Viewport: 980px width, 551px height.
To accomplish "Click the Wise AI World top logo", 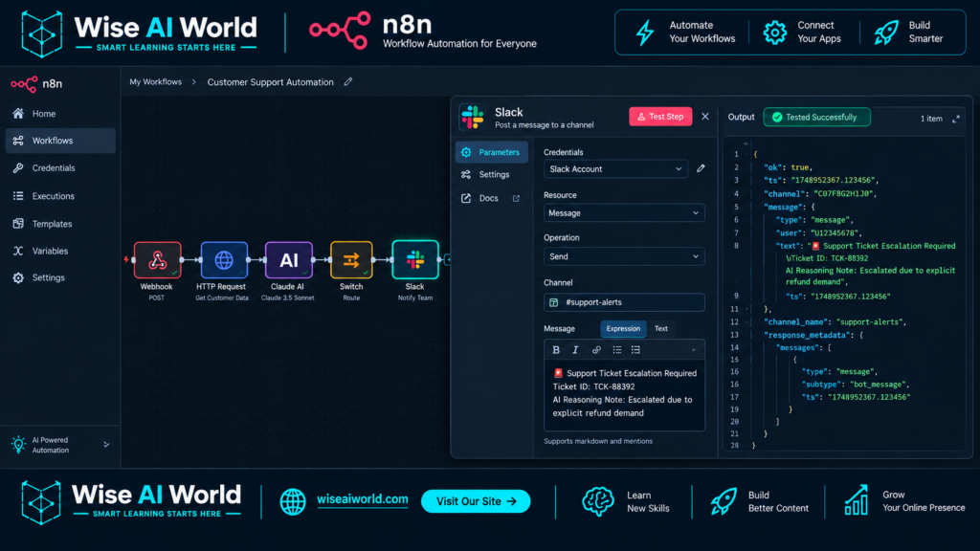I will coord(139,33).
